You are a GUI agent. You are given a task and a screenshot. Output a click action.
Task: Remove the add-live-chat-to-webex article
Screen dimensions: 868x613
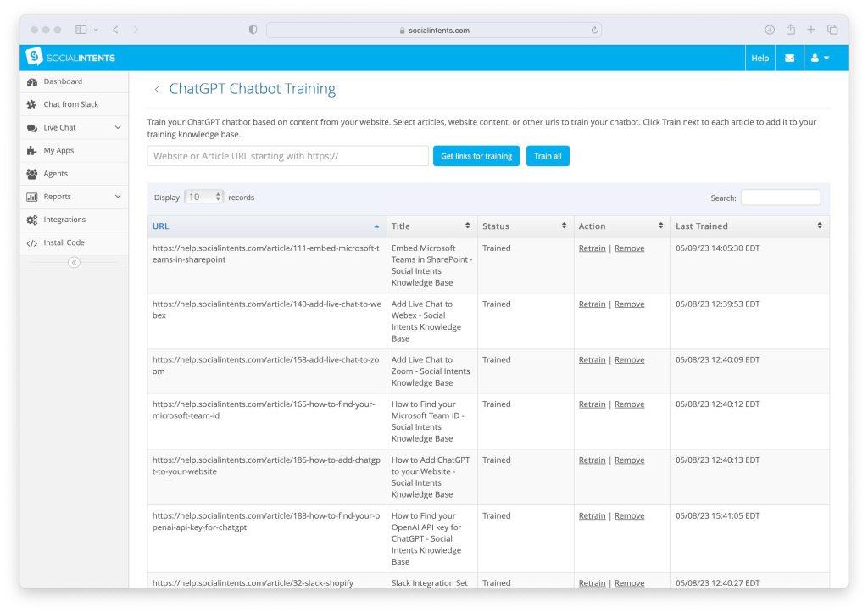(x=630, y=304)
